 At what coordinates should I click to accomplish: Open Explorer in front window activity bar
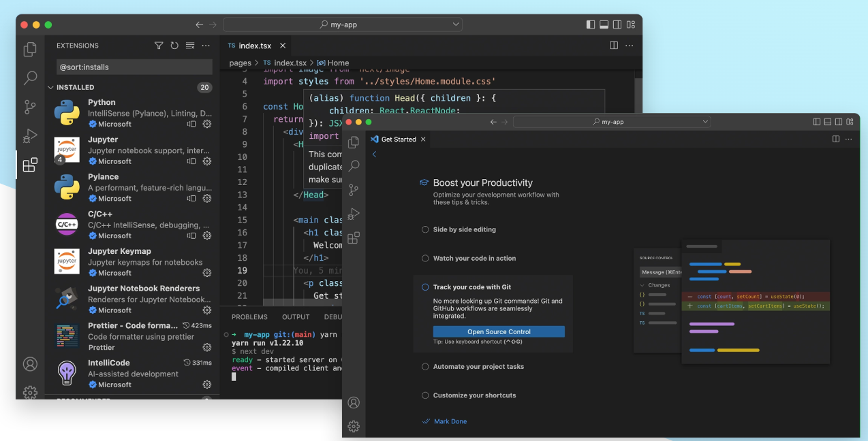[354, 142]
